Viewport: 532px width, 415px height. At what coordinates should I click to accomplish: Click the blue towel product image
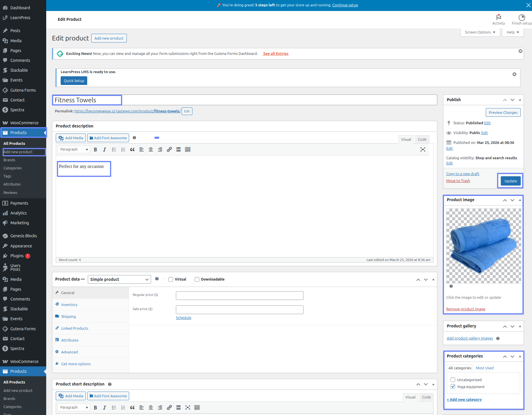(483, 246)
